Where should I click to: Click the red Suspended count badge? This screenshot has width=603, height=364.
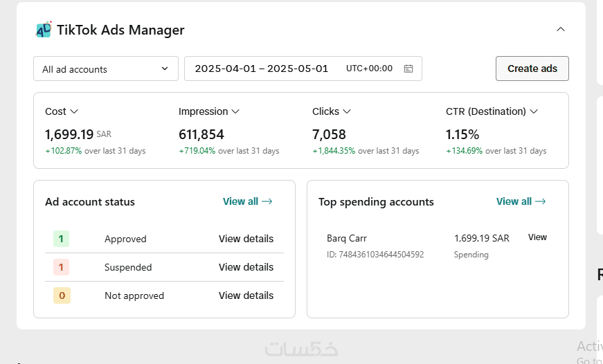pyautogui.click(x=61, y=267)
